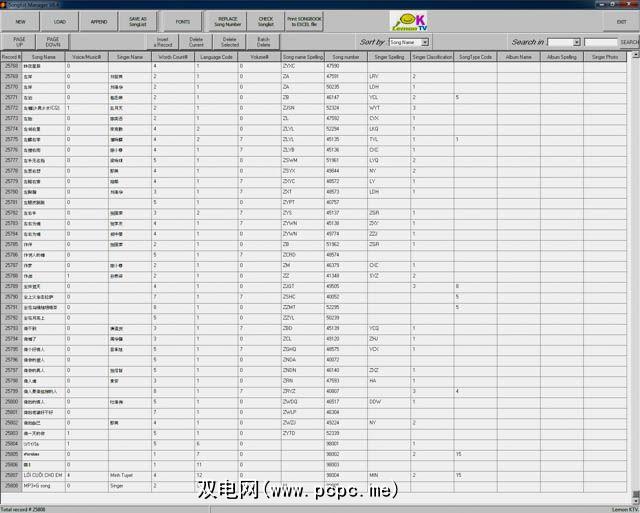Click the NEW toolbar button
Screen dimensions: 640x513
click(20, 22)
